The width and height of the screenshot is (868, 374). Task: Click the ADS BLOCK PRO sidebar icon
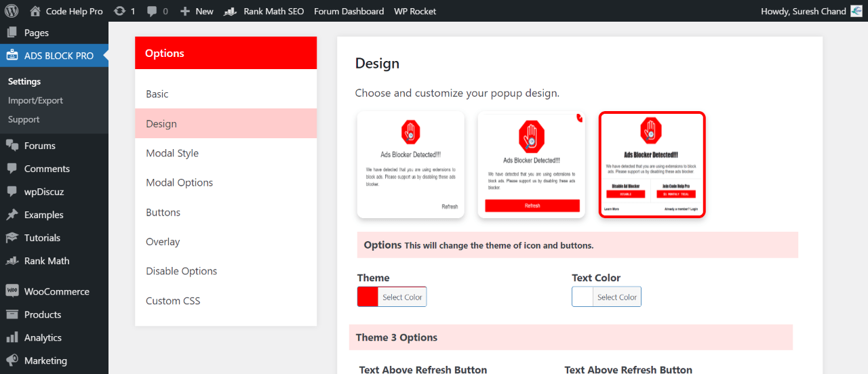[x=12, y=56]
